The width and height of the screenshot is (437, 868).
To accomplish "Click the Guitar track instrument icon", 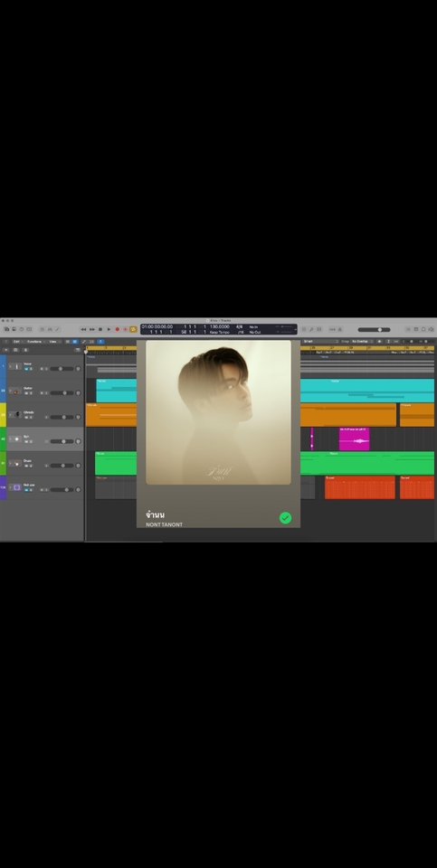I will click(17, 391).
